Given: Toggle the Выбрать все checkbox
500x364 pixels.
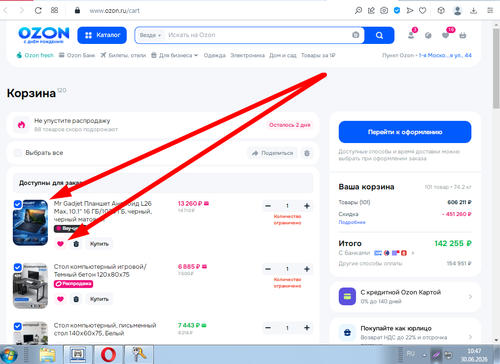Looking at the screenshot, I should (18, 153).
